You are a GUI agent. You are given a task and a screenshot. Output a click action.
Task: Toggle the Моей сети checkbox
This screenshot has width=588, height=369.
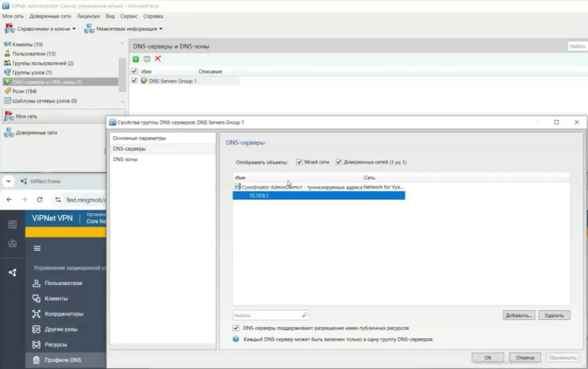pos(299,162)
